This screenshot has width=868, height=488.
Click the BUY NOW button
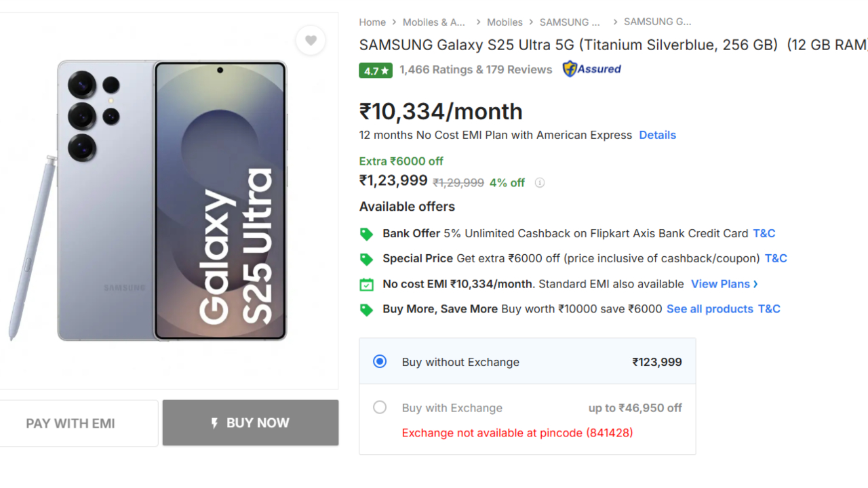point(250,422)
